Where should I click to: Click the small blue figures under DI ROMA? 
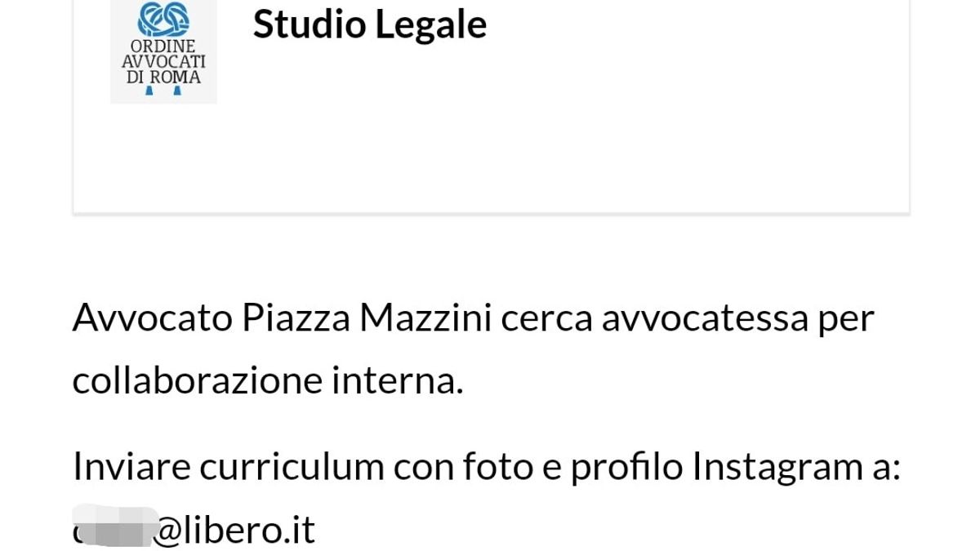163,91
